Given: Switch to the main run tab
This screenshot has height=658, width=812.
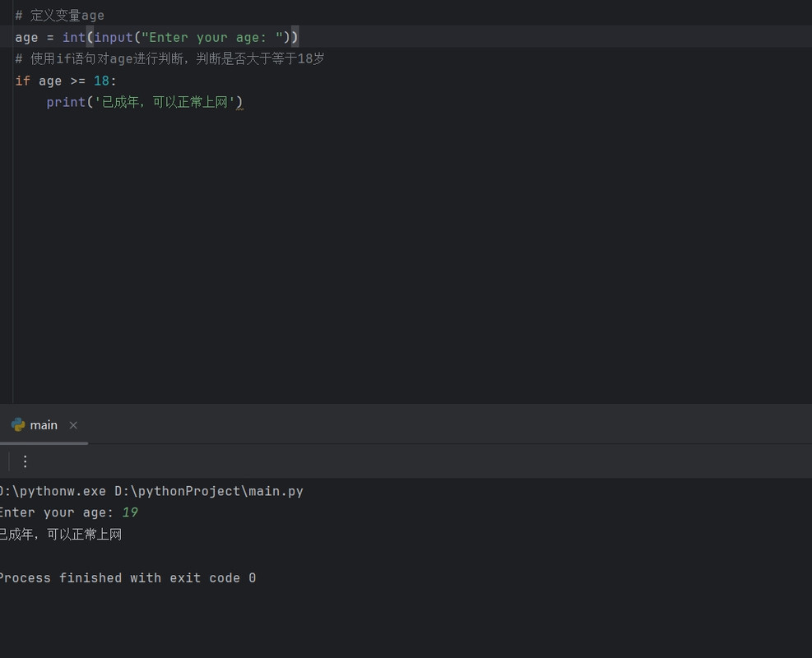Looking at the screenshot, I should click(44, 425).
